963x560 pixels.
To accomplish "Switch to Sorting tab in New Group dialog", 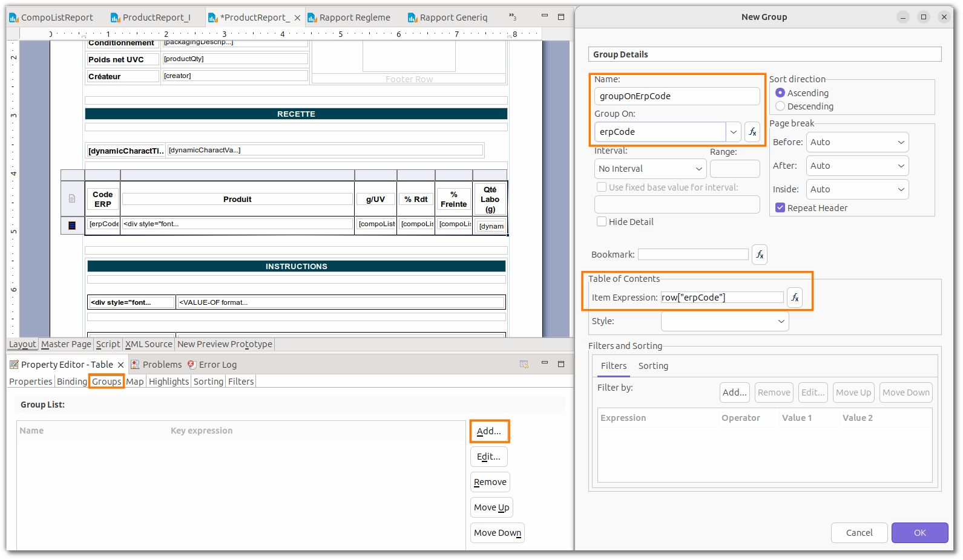I will (x=653, y=366).
